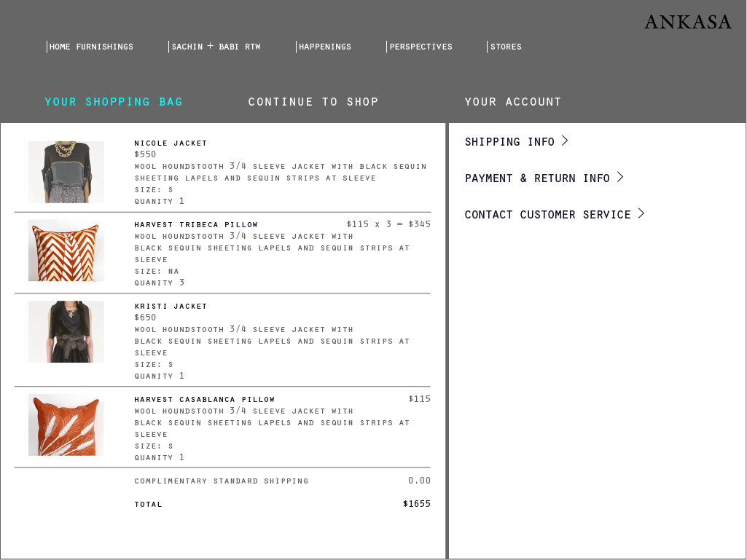Open the Home Furnishings menu
Image resolution: width=747 pixels, height=560 pixels.
pyautogui.click(x=91, y=47)
